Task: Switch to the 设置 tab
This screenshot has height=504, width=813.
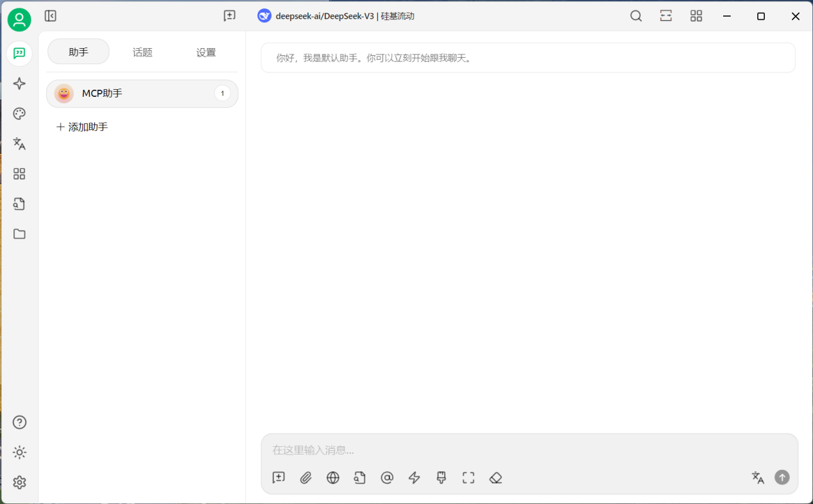Action: coord(206,53)
